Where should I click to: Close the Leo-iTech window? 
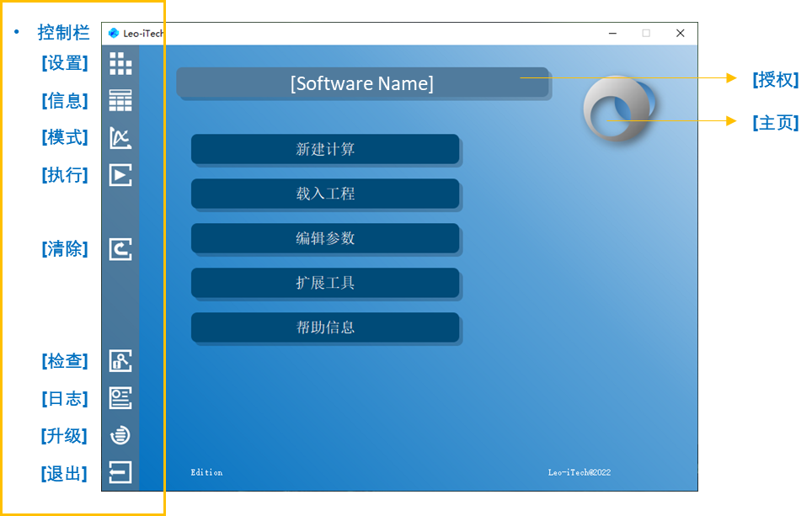pyautogui.click(x=680, y=34)
